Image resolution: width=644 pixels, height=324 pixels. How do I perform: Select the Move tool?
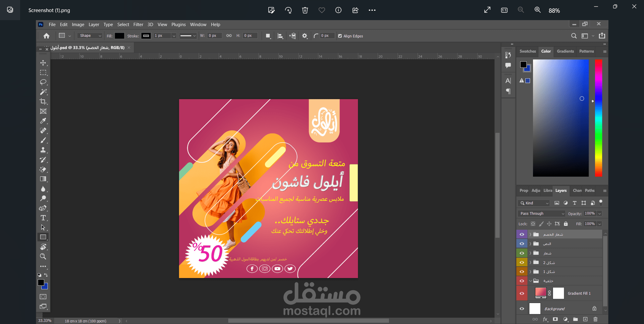[43, 63]
